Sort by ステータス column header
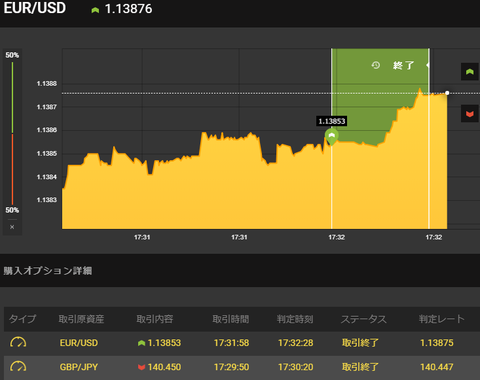Image resolution: width=480 pixels, height=380 pixels. coord(364,319)
